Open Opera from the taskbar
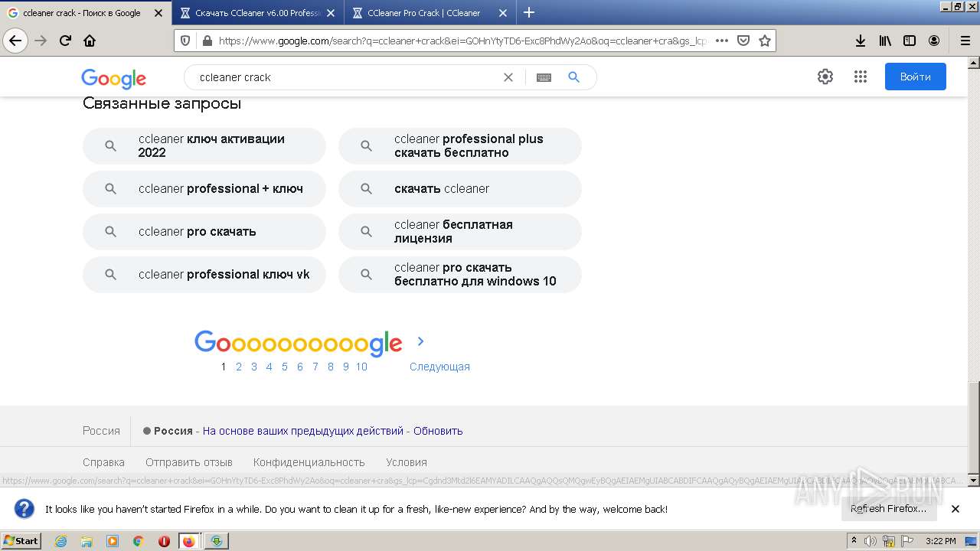Viewport: 980px width, 551px height. 164,541
